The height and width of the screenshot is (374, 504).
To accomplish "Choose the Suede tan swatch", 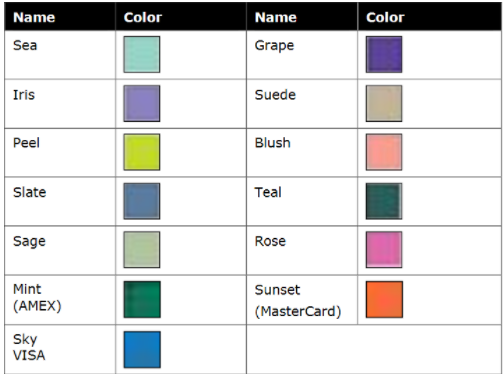I will click(x=384, y=103).
